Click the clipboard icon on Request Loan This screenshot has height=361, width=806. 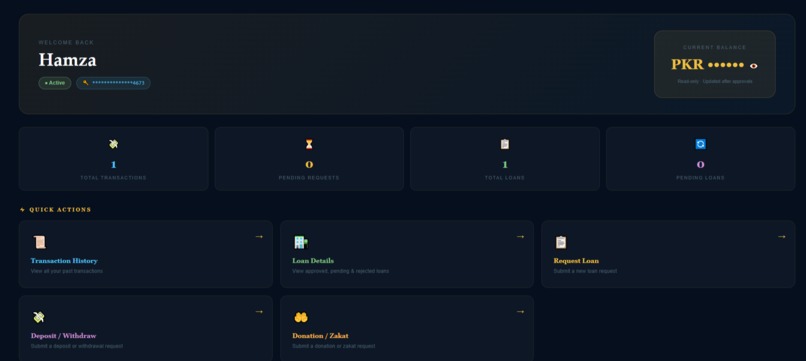(561, 242)
